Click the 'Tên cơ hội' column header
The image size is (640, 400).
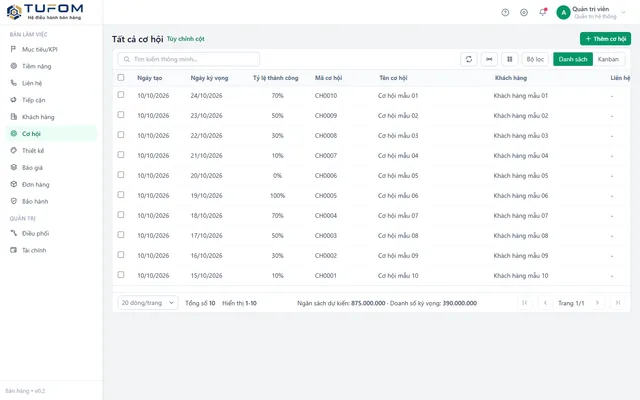(x=393, y=78)
